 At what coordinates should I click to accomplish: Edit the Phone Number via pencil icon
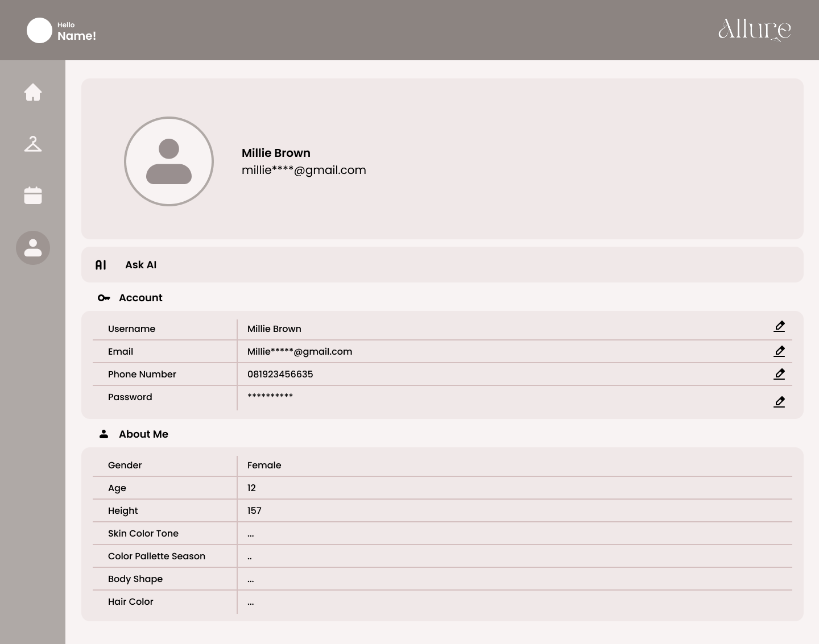(779, 374)
